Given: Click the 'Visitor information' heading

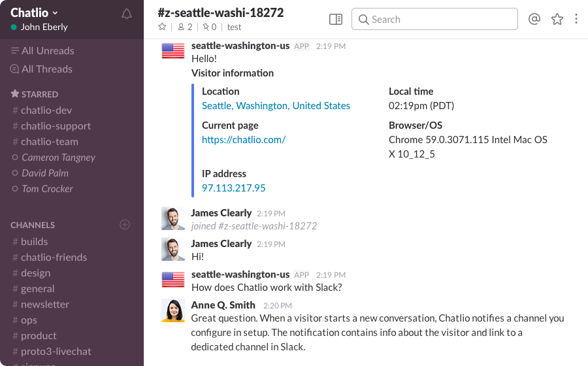Looking at the screenshot, I should 233,73.
